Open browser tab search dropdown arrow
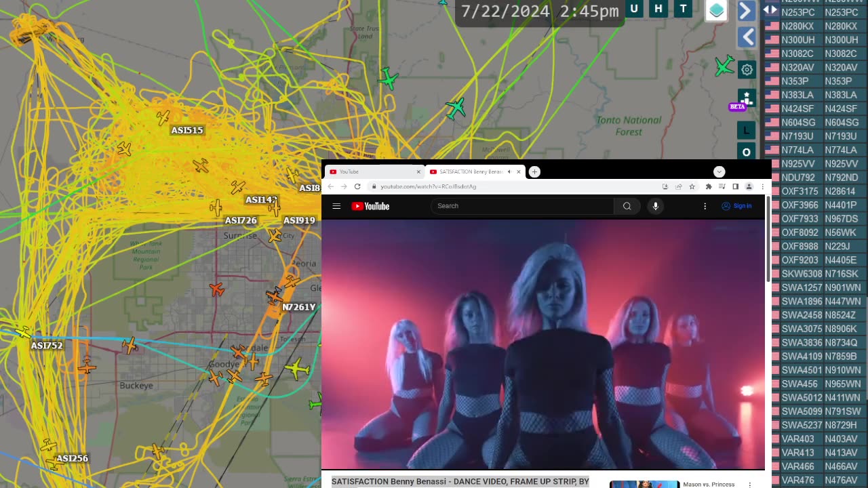Screen dimensions: 868x488 (x=719, y=171)
